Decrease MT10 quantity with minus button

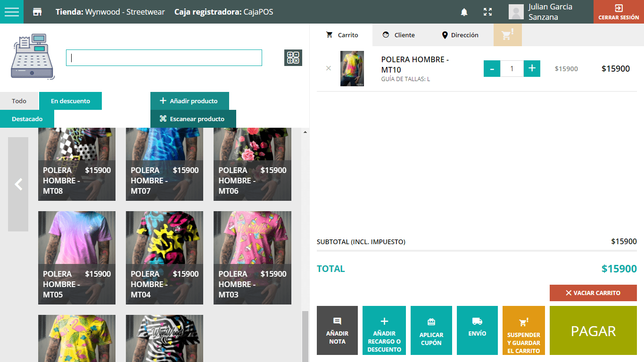point(492,68)
